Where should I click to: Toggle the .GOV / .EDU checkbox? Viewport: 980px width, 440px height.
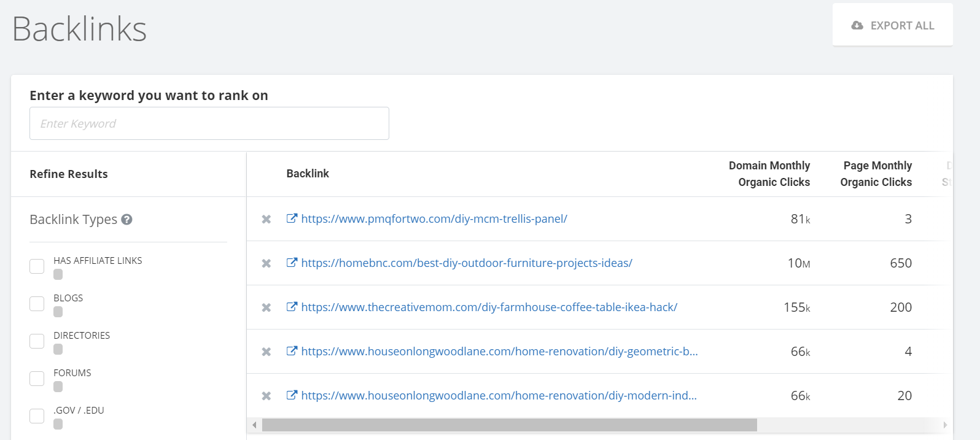pyautogui.click(x=37, y=416)
